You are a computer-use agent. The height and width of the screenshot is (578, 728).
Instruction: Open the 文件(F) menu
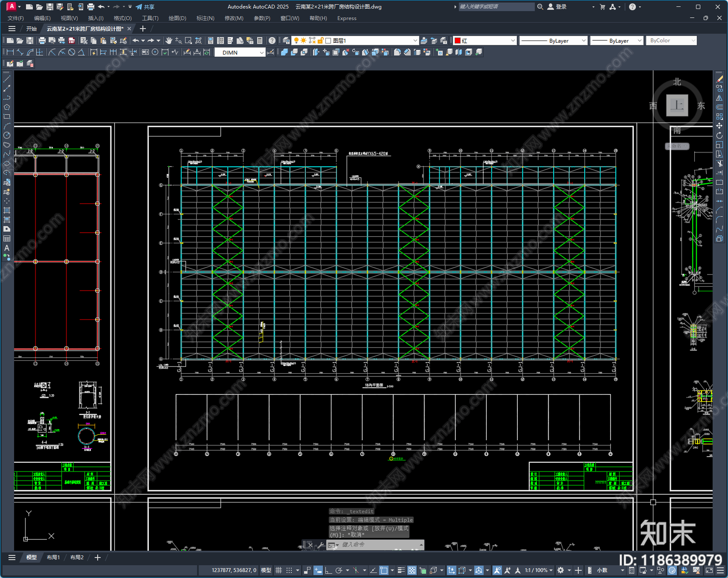coord(15,18)
